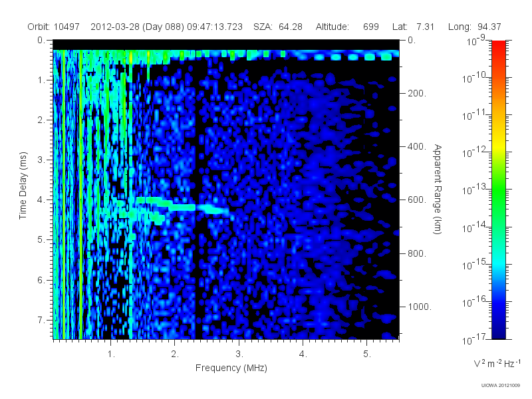Click the bright ionospheric echo trace near 4 ms
Viewport: 532px width, 399px height.
coord(184,206)
